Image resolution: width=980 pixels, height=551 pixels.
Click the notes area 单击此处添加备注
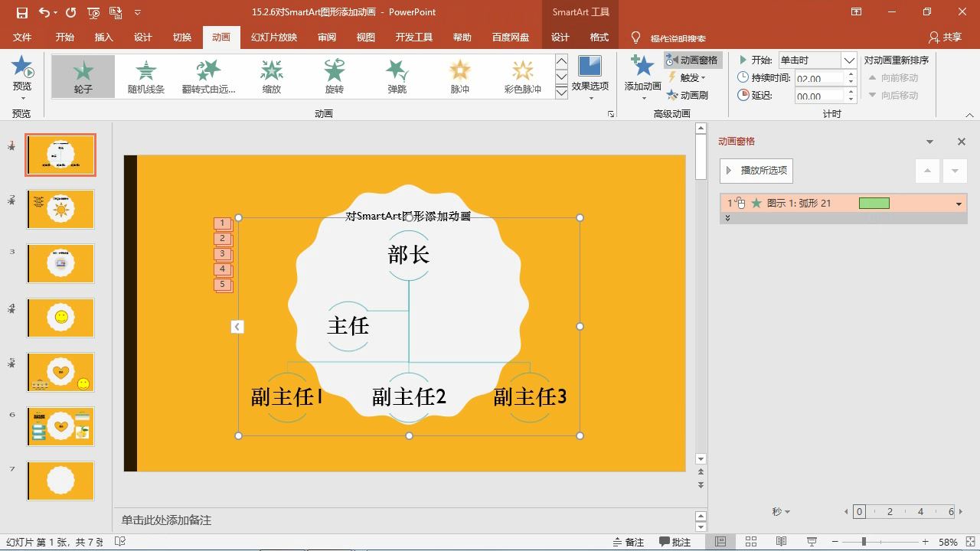[166, 520]
